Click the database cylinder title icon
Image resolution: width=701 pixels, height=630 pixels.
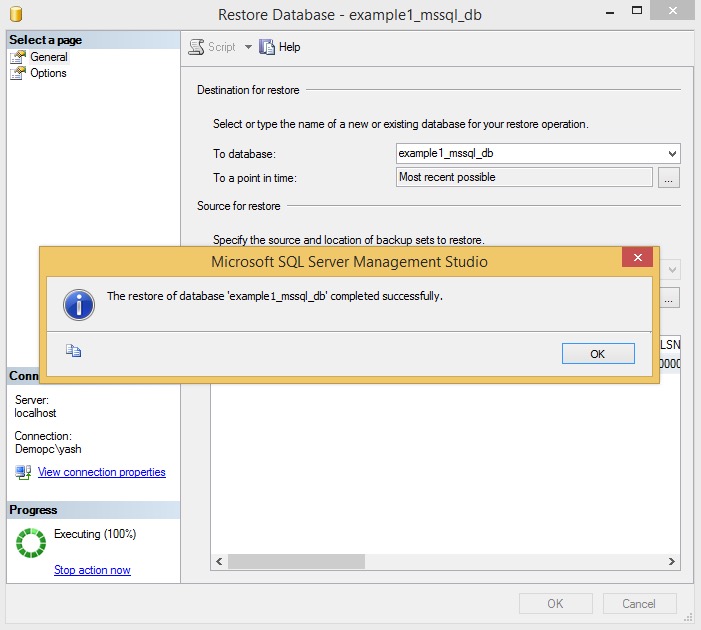click(16, 14)
